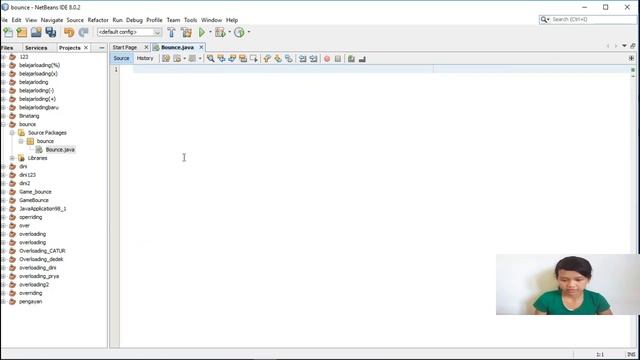The height and width of the screenshot is (360, 640).
Task: Jump to next bookmark icon
Action: pyautogui.click(x=278, y=59)
